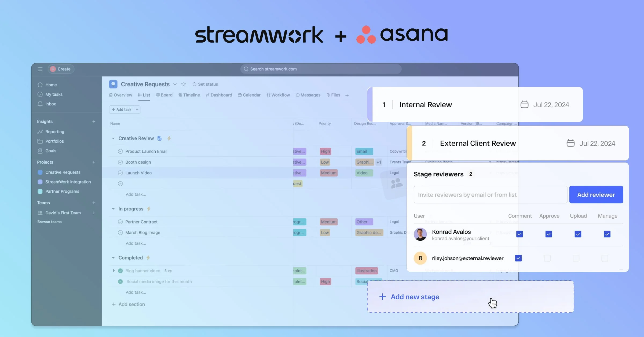Collapse the Completed section
Image resolution: width=644 pixels, height=337 pixels.
(x=114, y=258)
